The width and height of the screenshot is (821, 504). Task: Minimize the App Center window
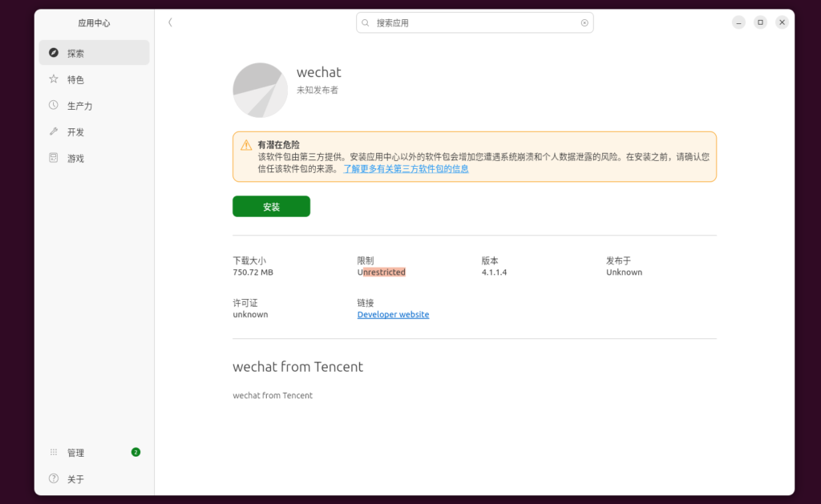tap(738, 22)
